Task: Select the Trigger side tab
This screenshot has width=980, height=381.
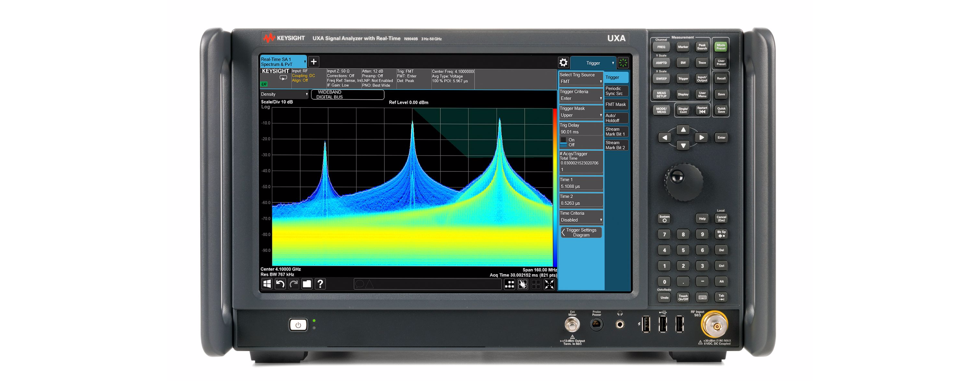Action: (616, 77)
